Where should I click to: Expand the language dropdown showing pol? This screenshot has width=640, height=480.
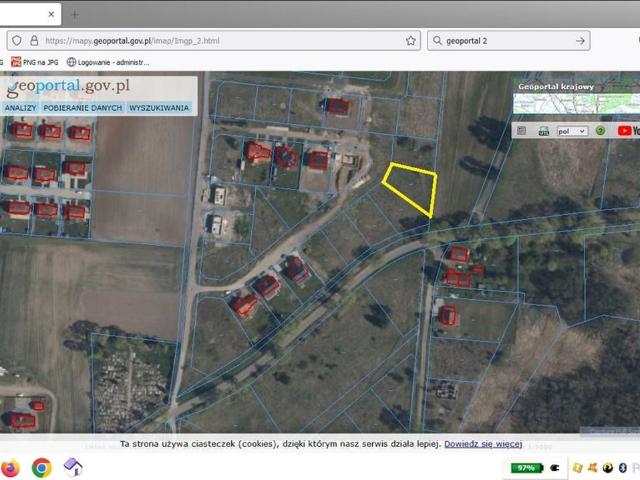pyautogui.click(x=573, y=130)
